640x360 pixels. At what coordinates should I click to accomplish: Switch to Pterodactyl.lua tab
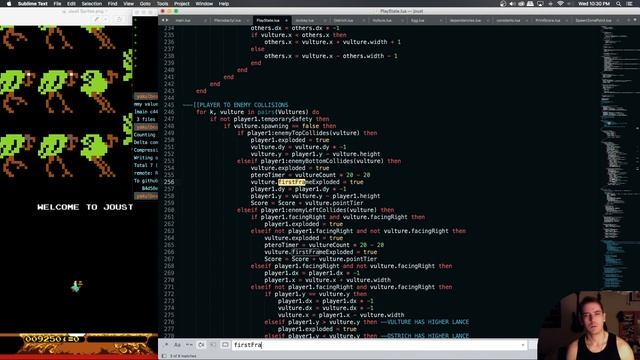[x=227, y=20]
